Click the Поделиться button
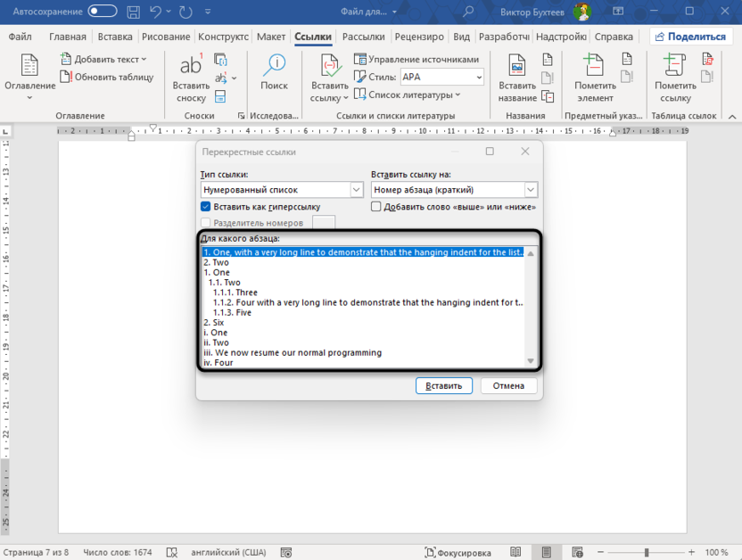The image size is (742, 560). coord(691,37)
